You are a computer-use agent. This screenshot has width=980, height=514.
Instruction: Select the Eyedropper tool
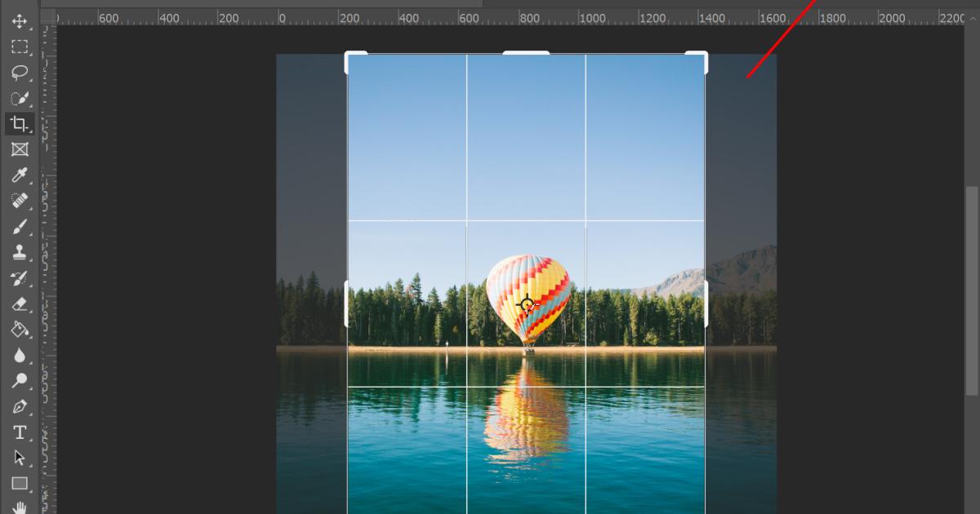point(20,175)
